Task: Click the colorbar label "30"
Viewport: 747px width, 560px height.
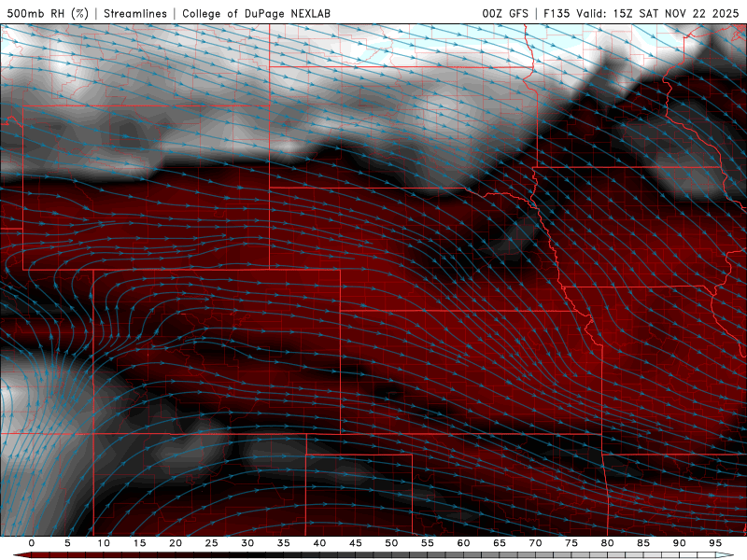Action: click(x=247, y=543)
